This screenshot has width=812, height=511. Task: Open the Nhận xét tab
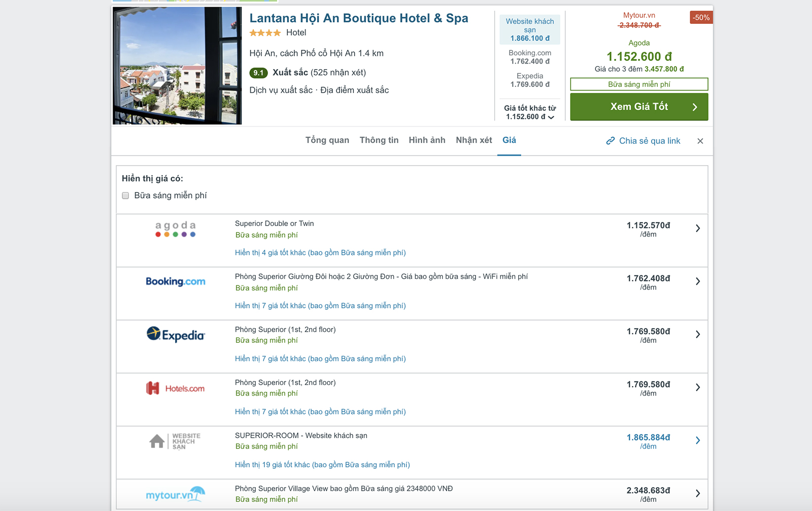[x=474, y=140]
